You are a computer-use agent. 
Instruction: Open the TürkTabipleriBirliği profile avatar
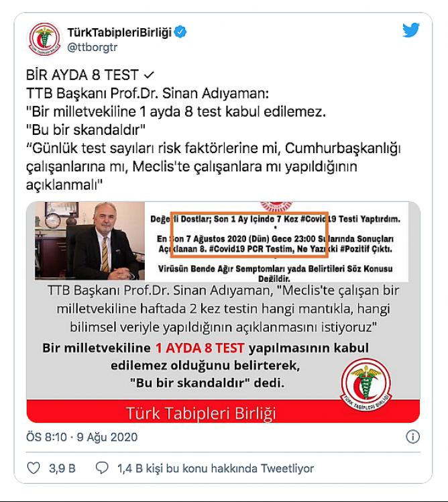(x=44, y=39)
